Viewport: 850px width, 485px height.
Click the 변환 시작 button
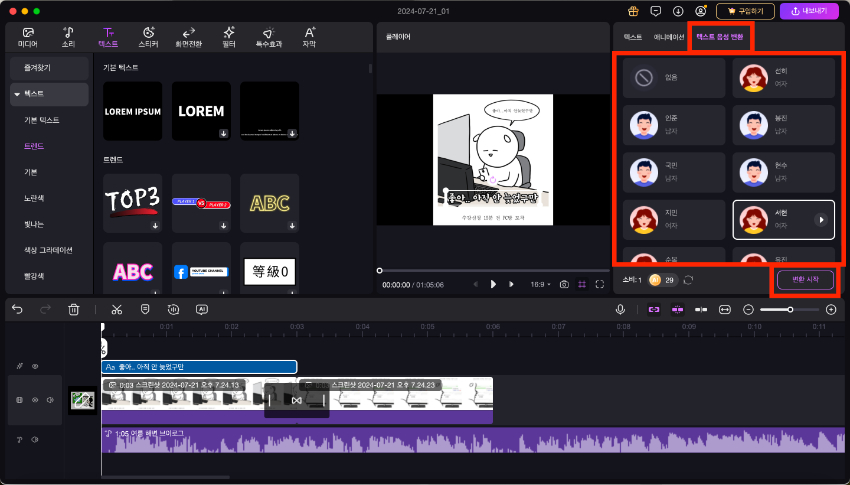coord(804,280)
